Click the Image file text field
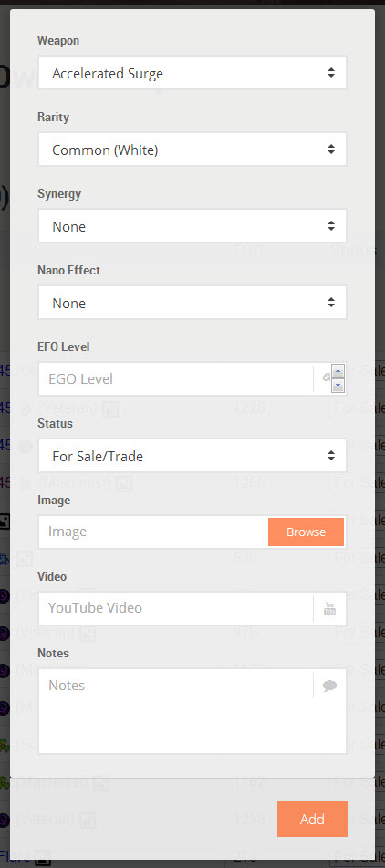Image resolution: width=385 pixels, height=868 pixels. pos(153,532)
